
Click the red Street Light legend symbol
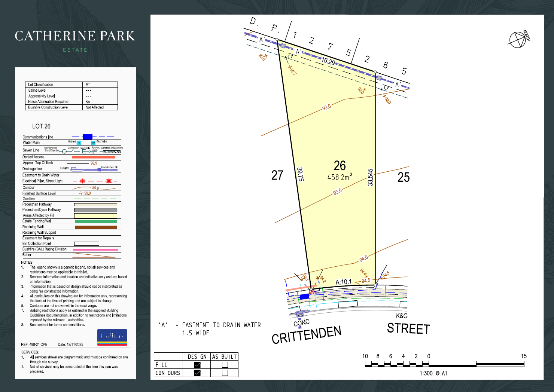(x=109, y=181)
